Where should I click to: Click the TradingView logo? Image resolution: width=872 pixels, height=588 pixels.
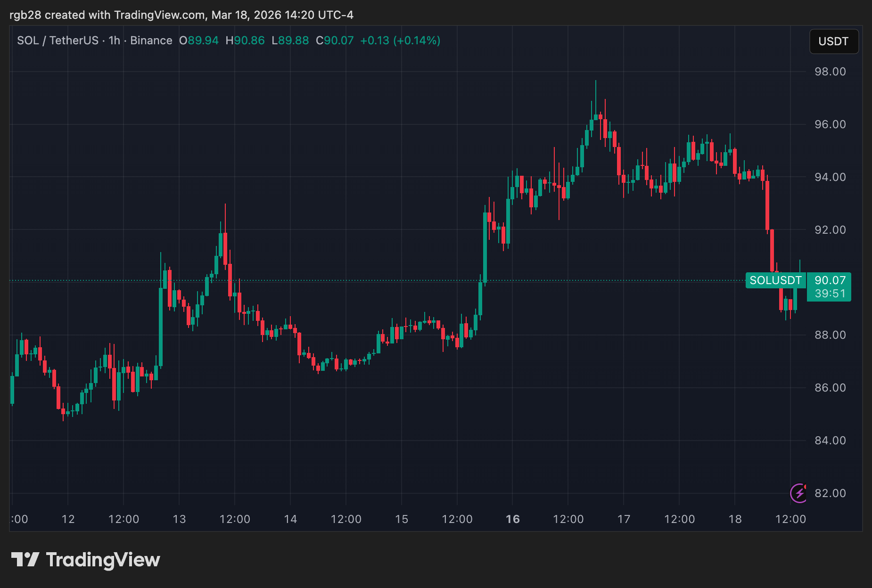86,560
